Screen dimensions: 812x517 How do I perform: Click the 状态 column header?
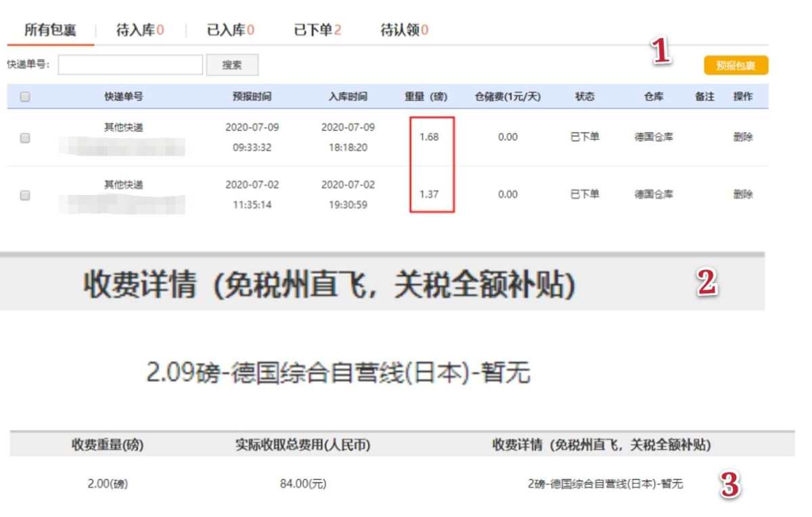(585, 97)
